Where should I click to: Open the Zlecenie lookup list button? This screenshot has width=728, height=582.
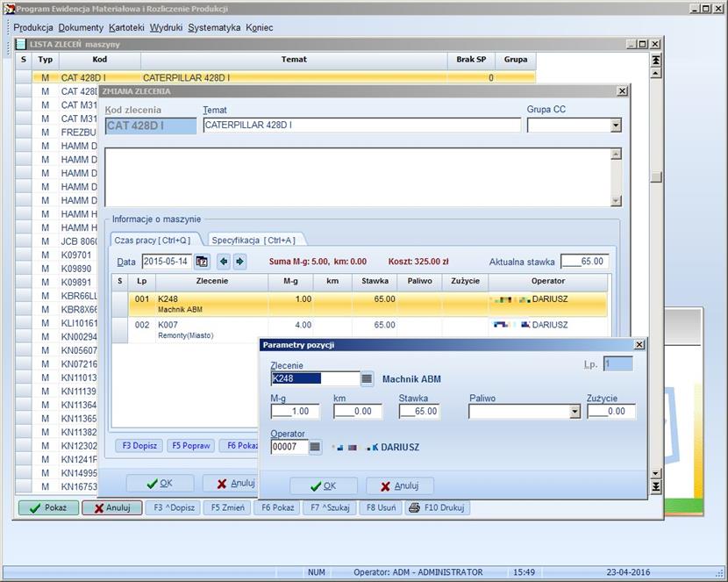[x=367, y=379]
